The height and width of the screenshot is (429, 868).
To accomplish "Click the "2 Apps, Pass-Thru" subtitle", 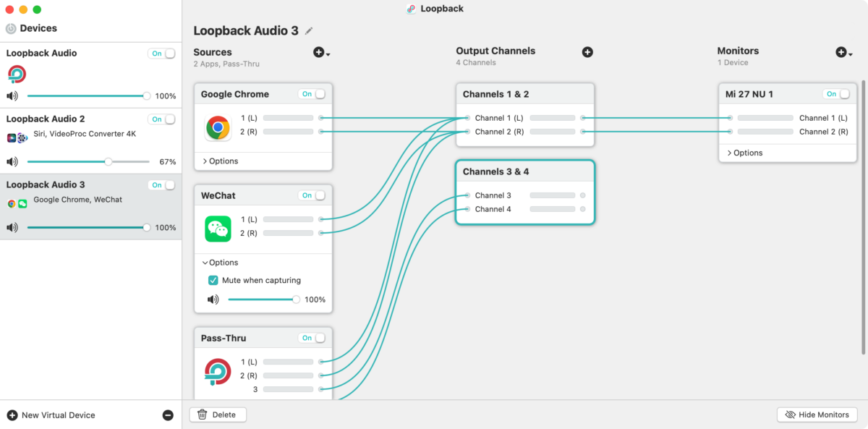I will 226,64.
